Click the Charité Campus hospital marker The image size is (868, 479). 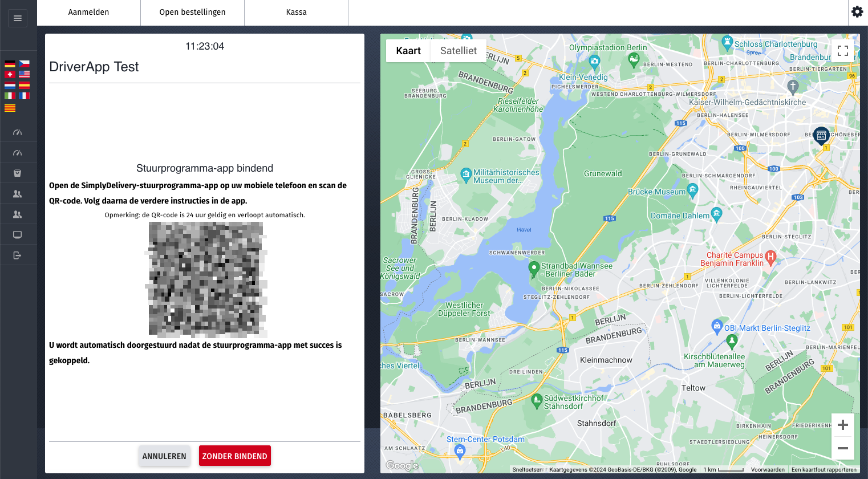(771, 257)
